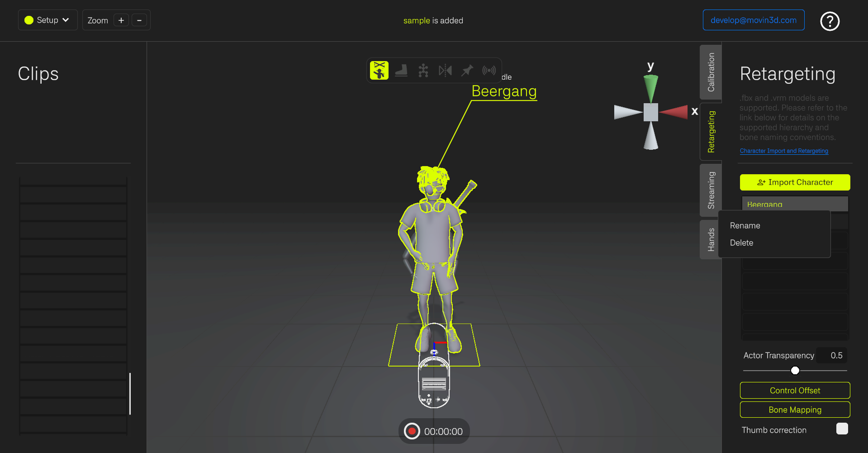Choose Rename from the context menu
868x453 pixels.
[x=745, y=226]
